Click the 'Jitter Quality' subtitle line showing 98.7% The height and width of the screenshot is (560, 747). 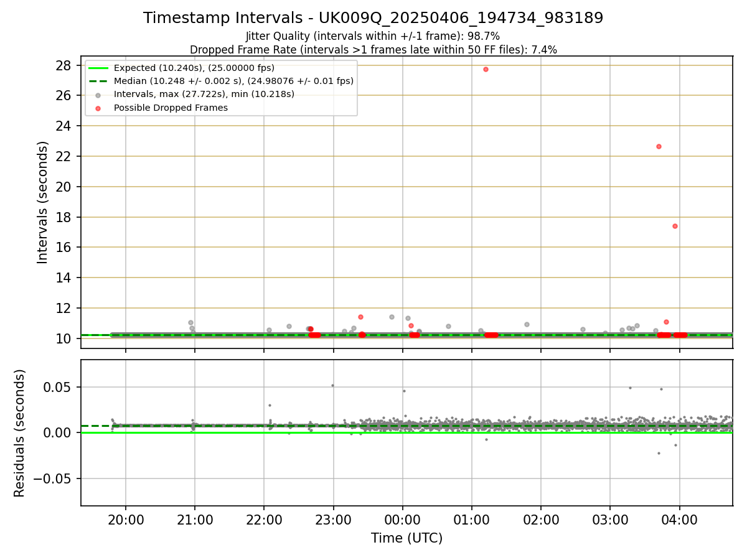tap(373, 36)
